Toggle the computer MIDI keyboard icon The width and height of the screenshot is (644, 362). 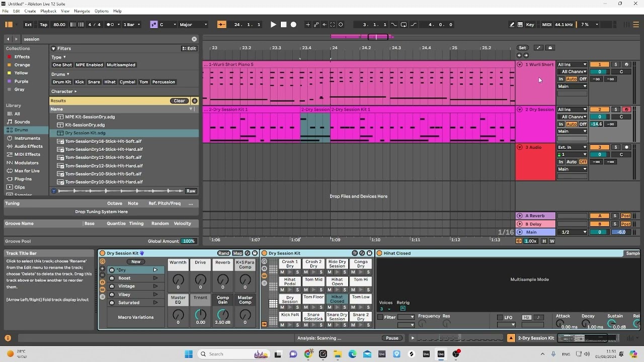pyautogui.click(x=520, y=25)
